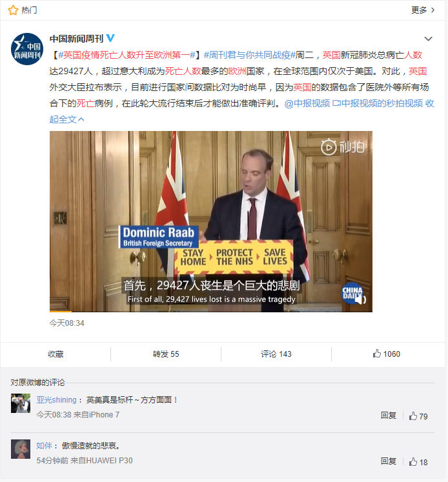Collapse the post text with 收起全文
This screenshot has width=448, height=482.
tap(66, 119)
